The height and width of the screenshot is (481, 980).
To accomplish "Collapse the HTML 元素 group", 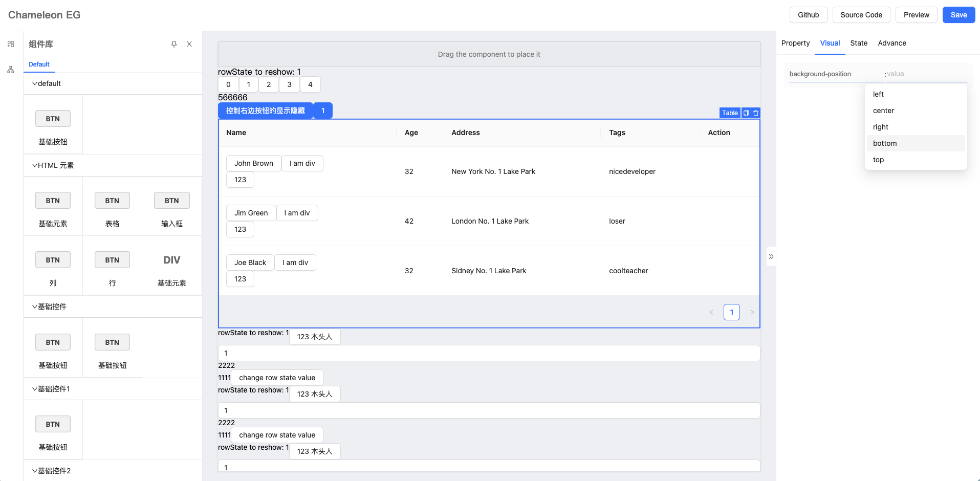I will 113,165.
